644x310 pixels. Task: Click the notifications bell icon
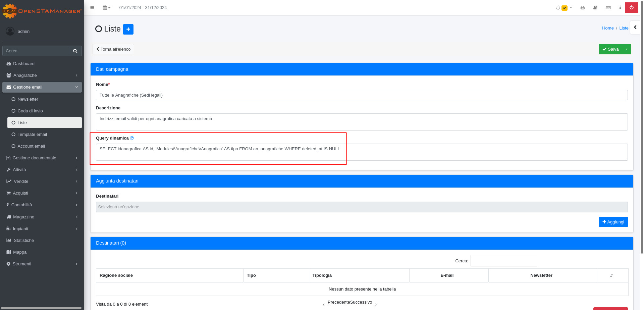point(558,7)
